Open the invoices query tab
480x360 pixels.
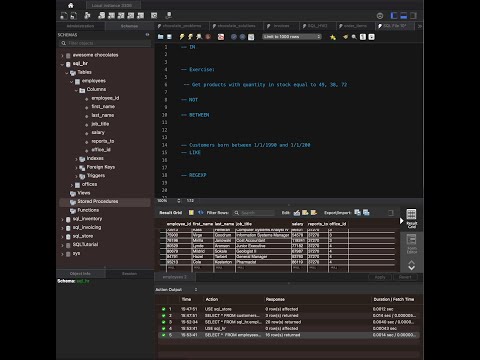278,26
